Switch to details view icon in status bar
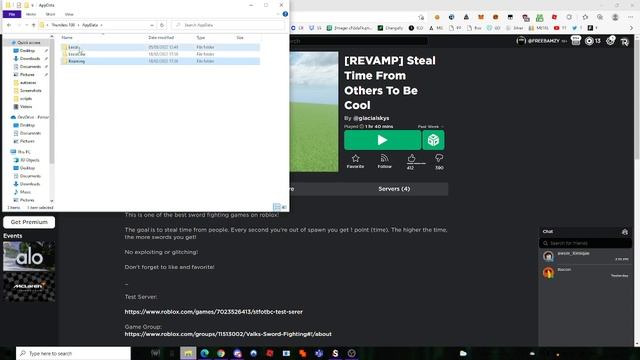 (x=277, y=207)
